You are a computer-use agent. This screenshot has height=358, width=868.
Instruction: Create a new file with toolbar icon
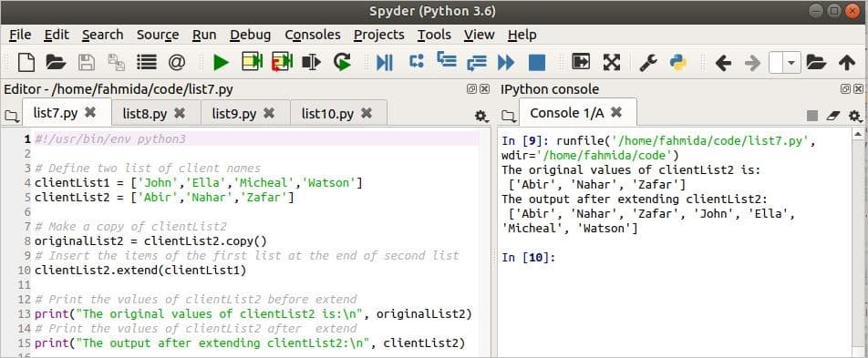point(26,63)
